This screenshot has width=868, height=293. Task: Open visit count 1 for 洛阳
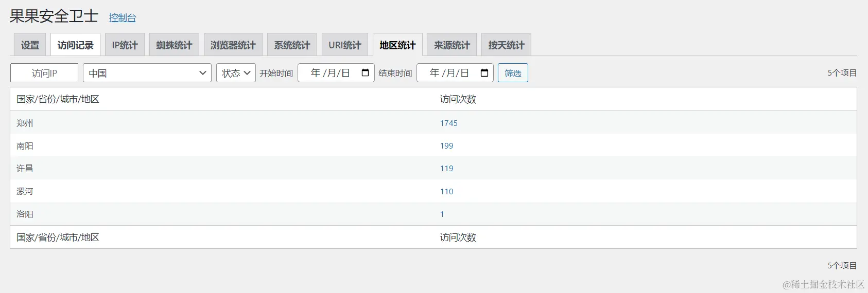coord(442,214)
